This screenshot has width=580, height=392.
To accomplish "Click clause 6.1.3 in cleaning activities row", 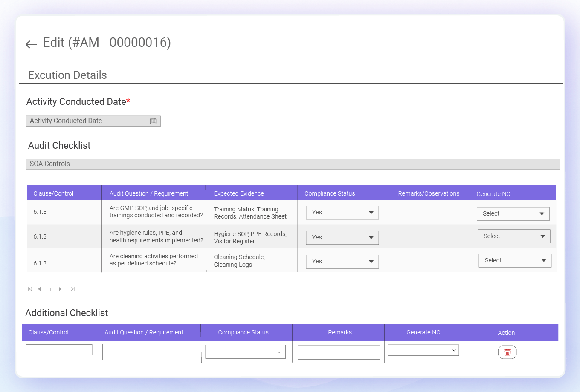I will tap(40, 263).
